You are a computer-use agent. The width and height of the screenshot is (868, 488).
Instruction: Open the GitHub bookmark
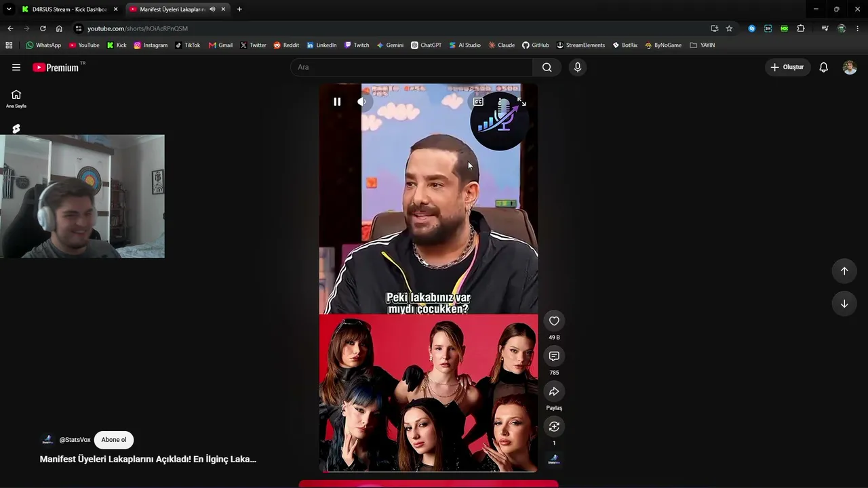point(535,45)
